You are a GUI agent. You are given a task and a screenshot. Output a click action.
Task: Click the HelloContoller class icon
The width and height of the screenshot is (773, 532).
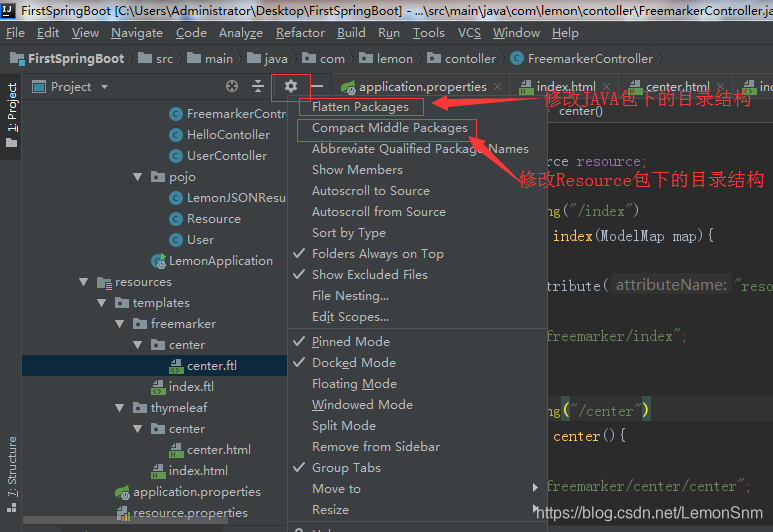click(x=176, y=135)
